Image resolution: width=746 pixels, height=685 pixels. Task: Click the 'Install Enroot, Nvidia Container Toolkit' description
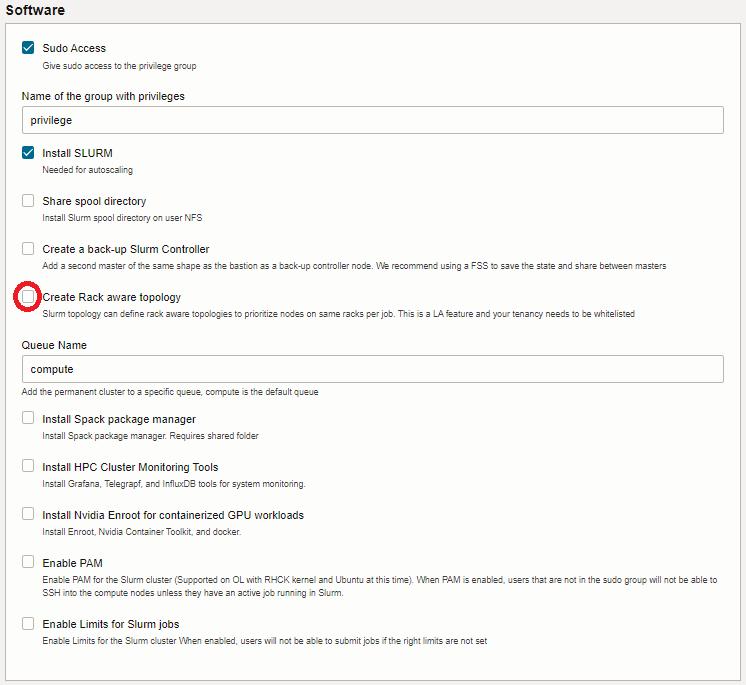[x=141, y=532]
